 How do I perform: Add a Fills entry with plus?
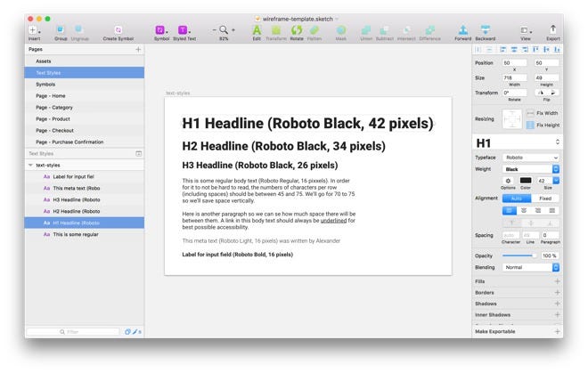click(557, 281)
